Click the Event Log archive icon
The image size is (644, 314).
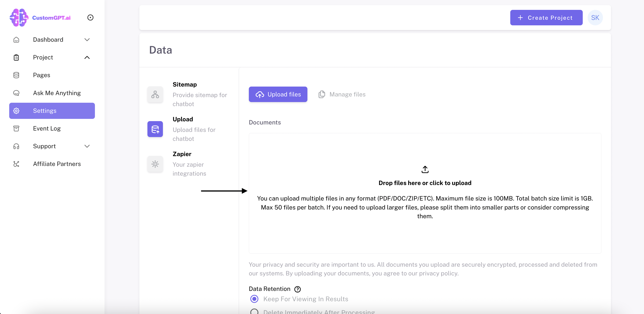[x=16, y=128]
